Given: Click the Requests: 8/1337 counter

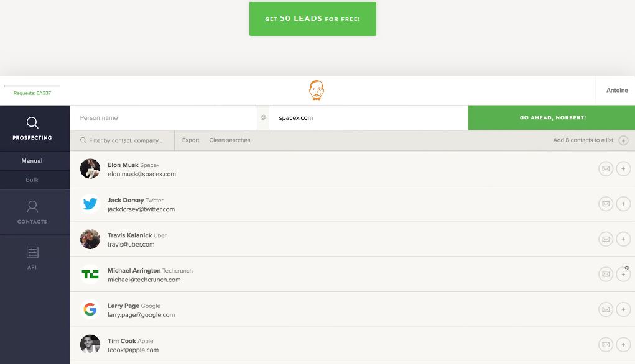Looking at the screenshot, I should coord(32,93).
